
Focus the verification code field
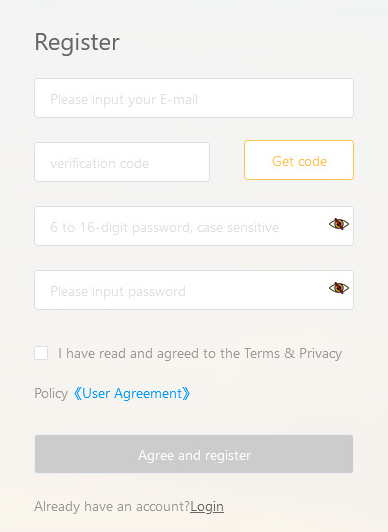coord(122,162)
